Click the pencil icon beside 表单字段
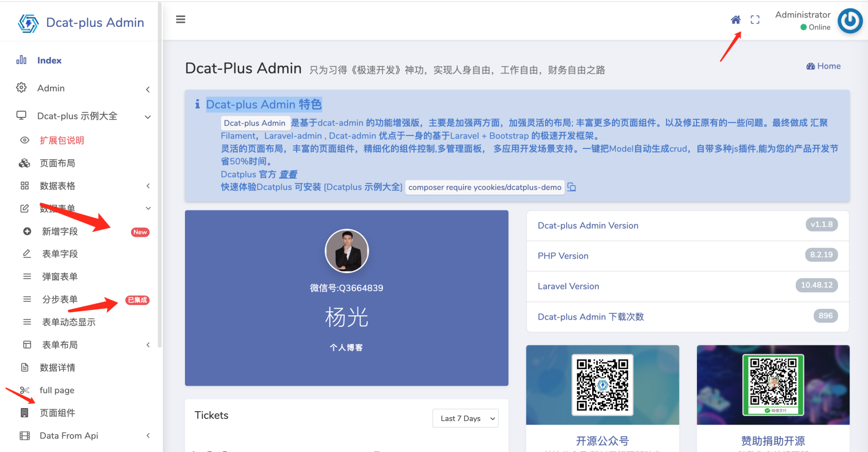Image resolution: width=868 pixels, height=452 pixels. pos(27,253)
